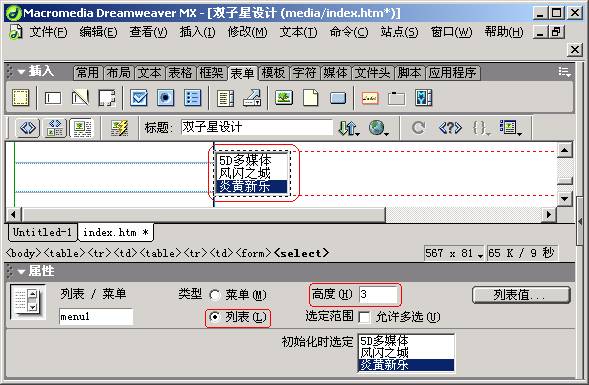Select the 列表(L) type radio button
The height and width of the screenshot is (385, 589).
tap(215, 317)
